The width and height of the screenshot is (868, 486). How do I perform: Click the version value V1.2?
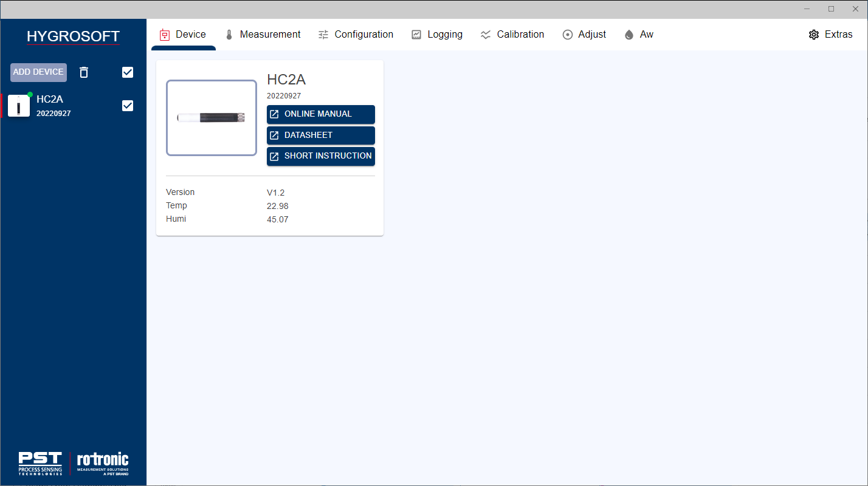(276, 193)
